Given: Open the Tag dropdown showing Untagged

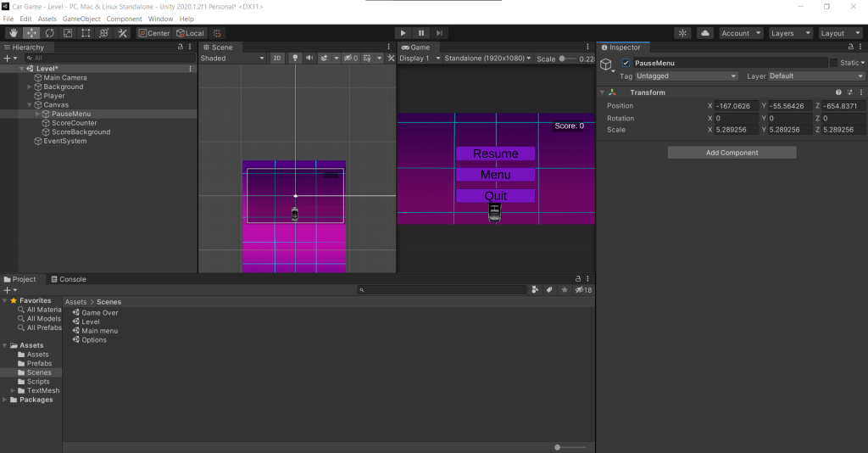Looking at the screenshot, I should (687, 76).
